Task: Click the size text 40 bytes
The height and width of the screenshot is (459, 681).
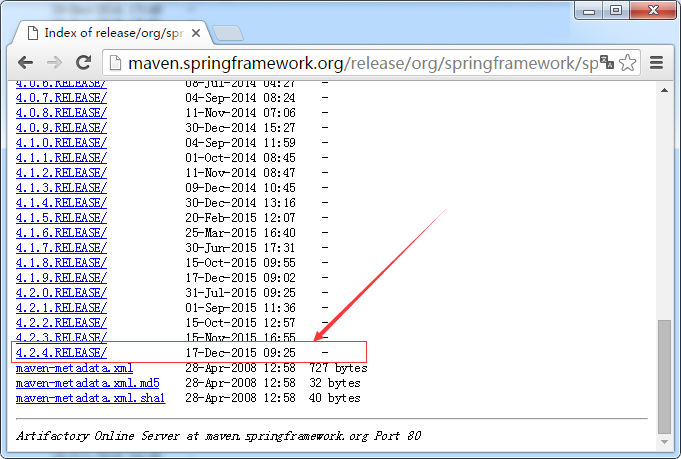Action: [x=334, y=398]
